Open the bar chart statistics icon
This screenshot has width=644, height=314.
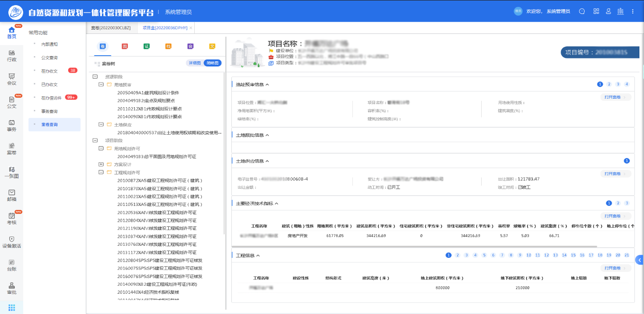pyautogui.click(x=620, y=11)
